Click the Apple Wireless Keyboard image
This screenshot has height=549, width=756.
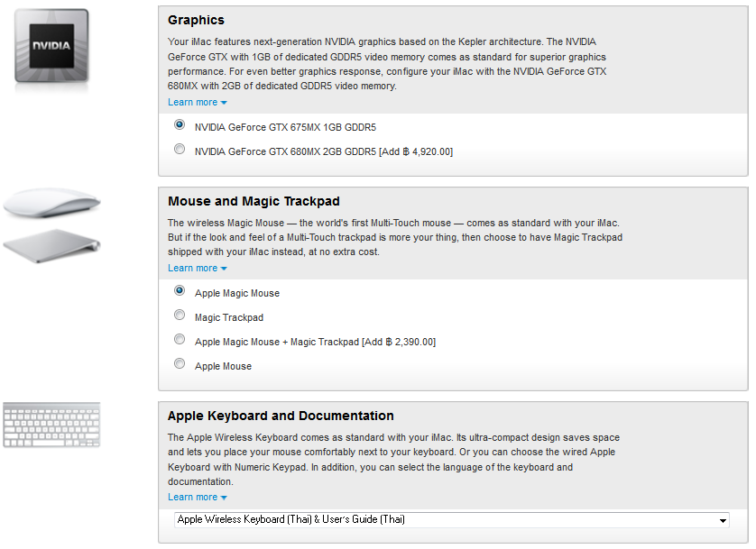51,425
